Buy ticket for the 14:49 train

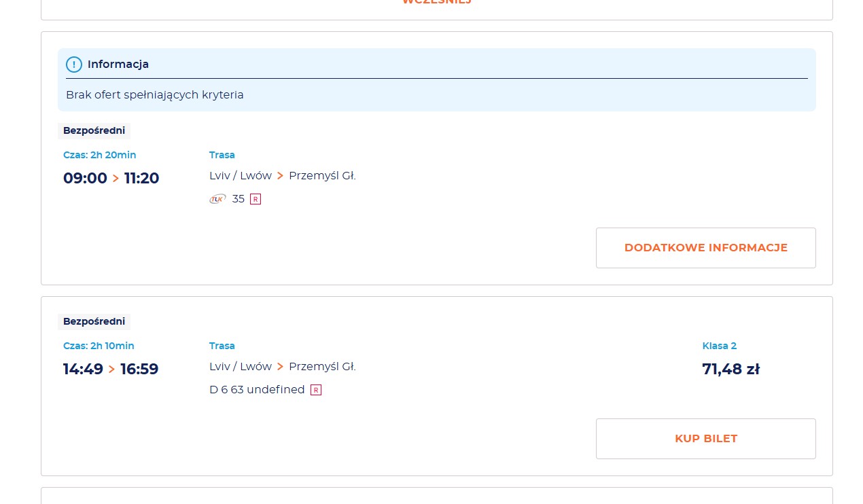click(x=706, y=439)
